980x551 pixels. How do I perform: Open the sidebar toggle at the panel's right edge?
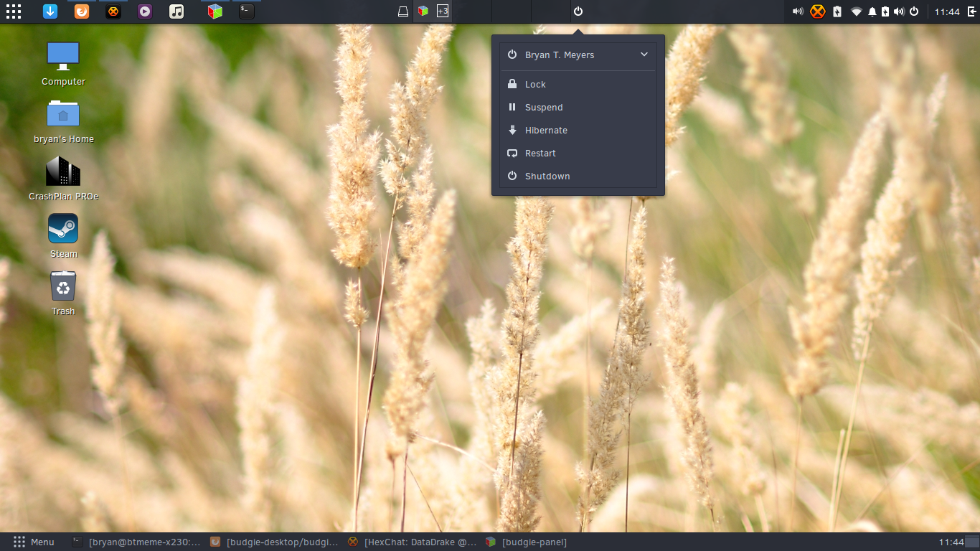(971, 11)
